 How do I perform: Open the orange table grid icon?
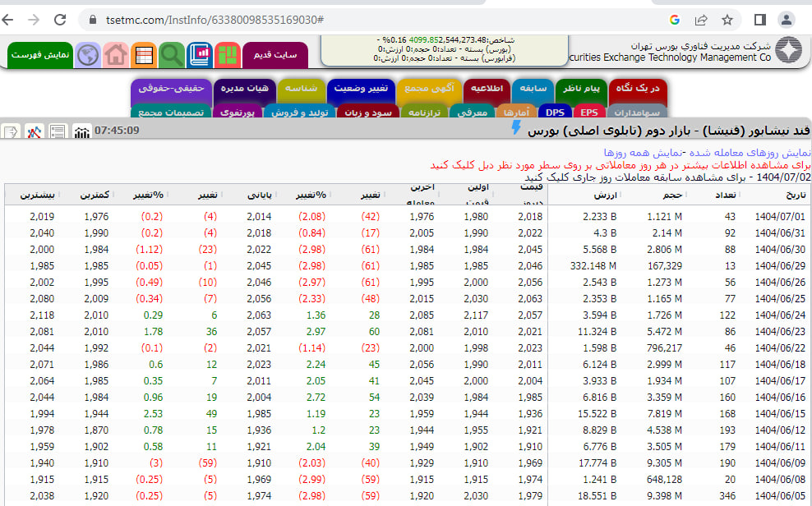tap(144, 55)
